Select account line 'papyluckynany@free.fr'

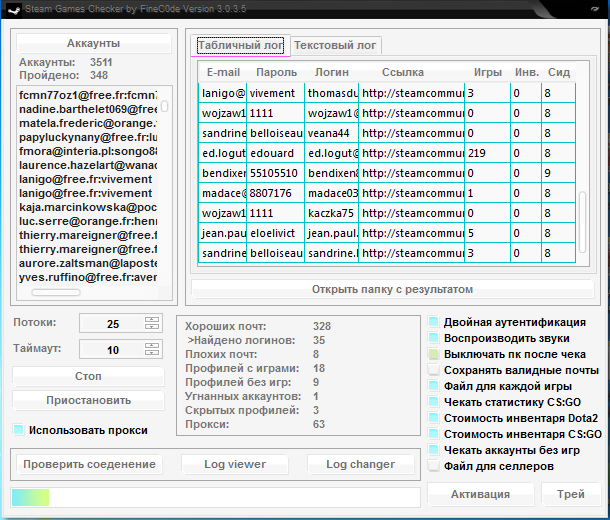88,137
